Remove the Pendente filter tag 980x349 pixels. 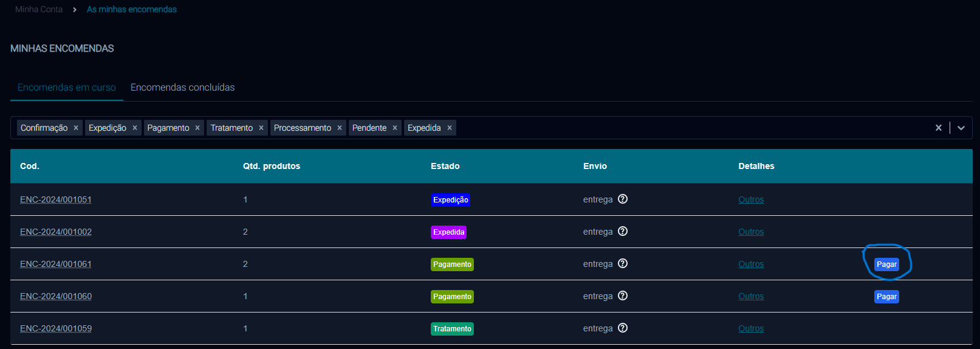(x=395, y=128)
